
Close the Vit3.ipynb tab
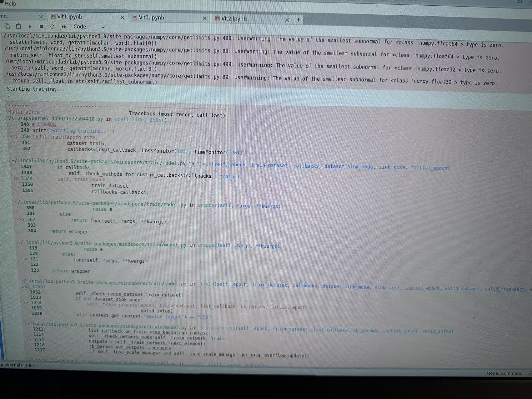205,18
